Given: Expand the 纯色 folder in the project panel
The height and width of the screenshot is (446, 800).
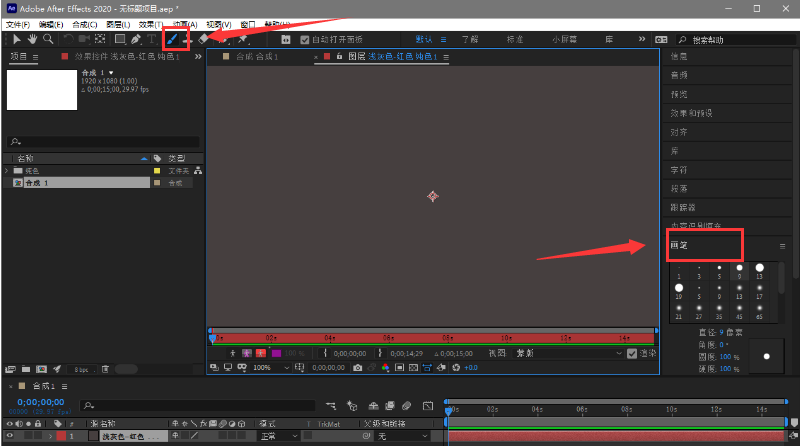Looking at the screenshot, I should point(8,171).
